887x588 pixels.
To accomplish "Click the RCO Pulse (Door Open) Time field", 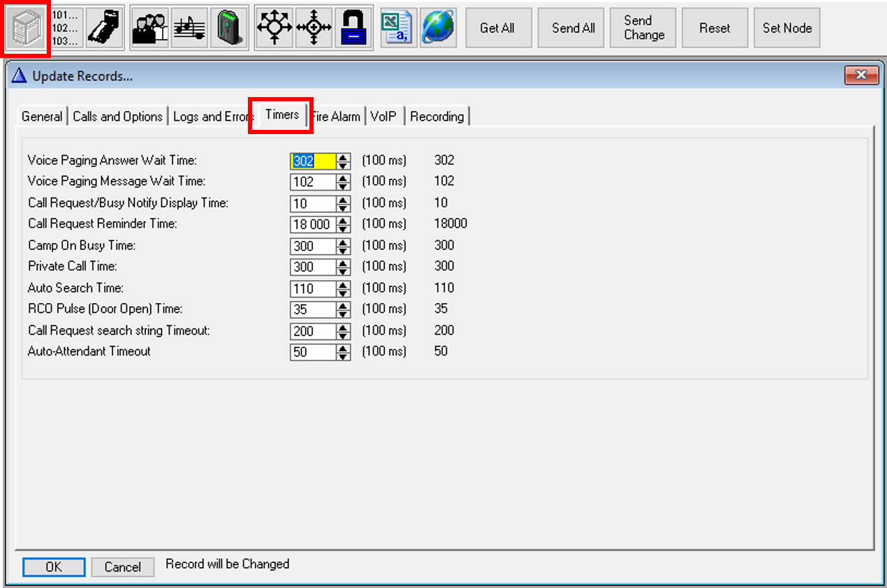I will click(313, 310).
